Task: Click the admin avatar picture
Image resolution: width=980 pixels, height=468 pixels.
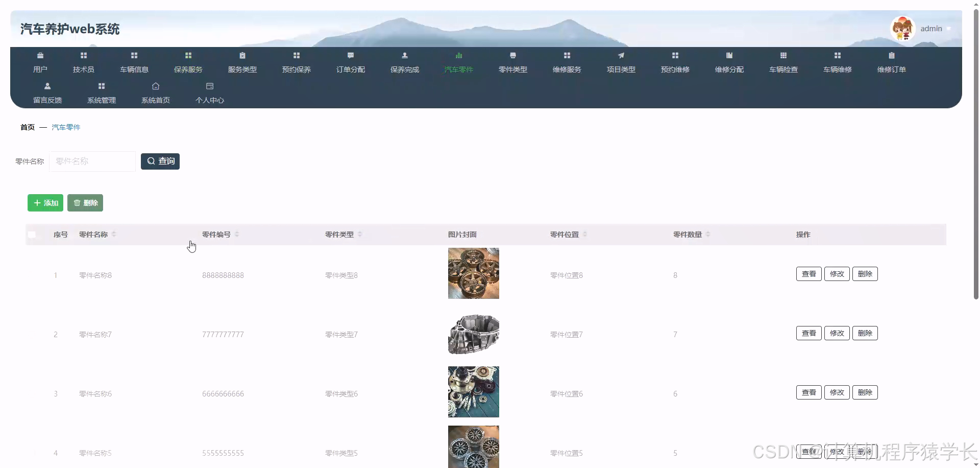Action: point(902,29)
